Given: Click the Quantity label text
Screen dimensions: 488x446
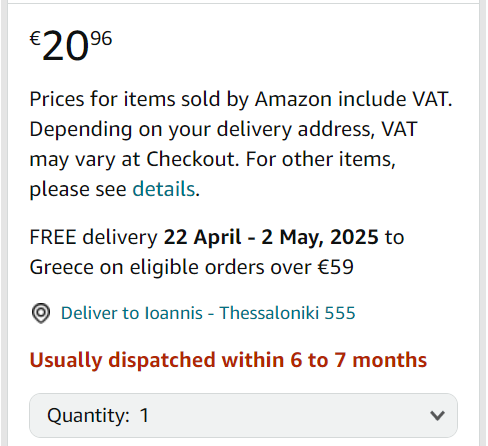Looking at the screenshot, I should click(88, 416).
